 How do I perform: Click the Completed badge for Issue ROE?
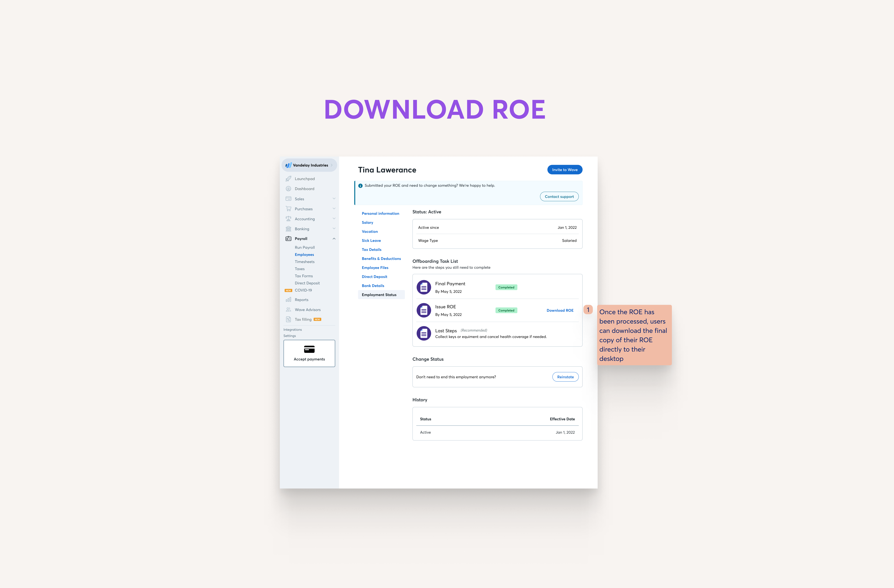click(506, 310)
